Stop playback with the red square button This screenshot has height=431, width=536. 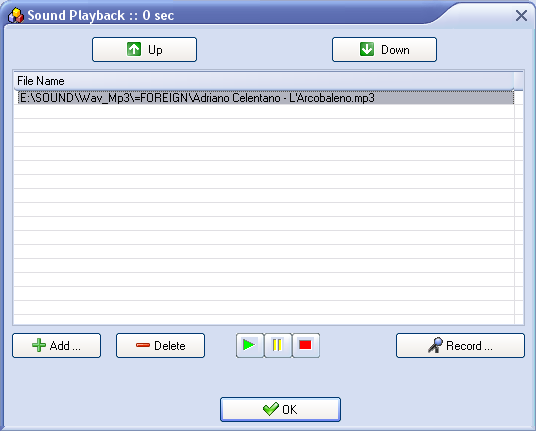click(306, 345)
